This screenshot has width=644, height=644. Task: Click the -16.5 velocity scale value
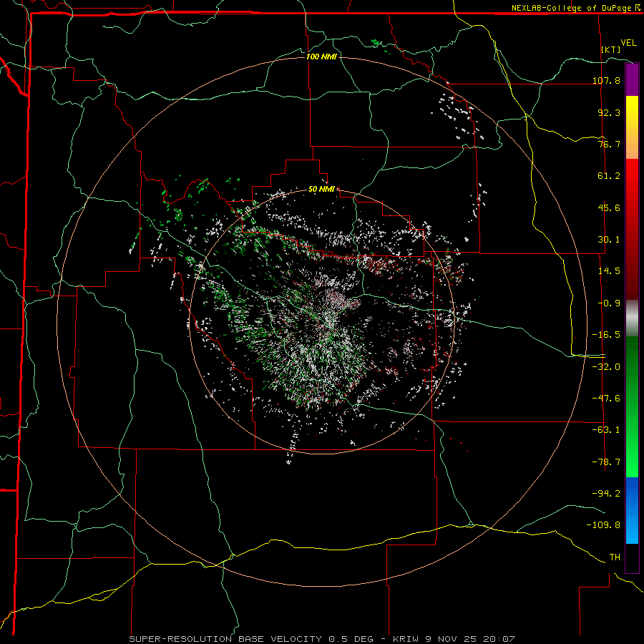coord(606,335)
